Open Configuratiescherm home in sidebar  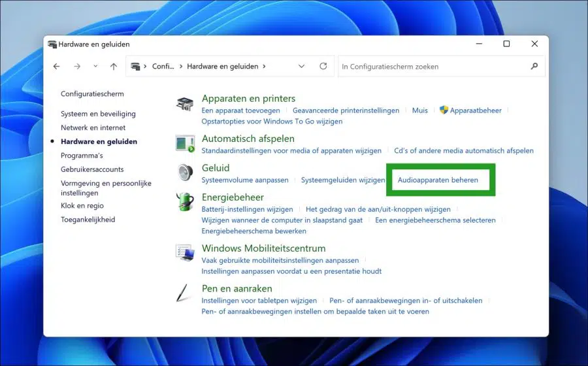(x=92, y=93)
